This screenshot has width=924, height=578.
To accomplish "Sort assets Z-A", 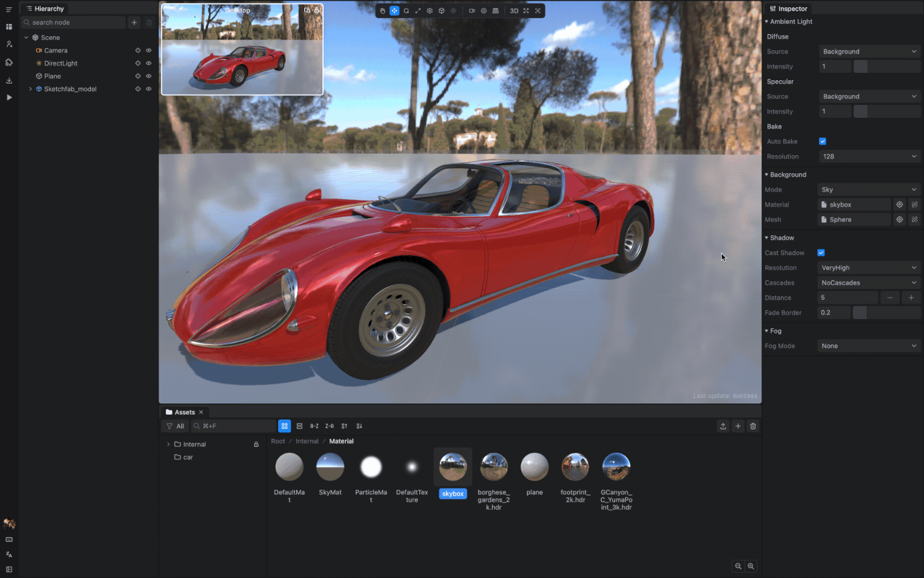I will click(330, 426).
